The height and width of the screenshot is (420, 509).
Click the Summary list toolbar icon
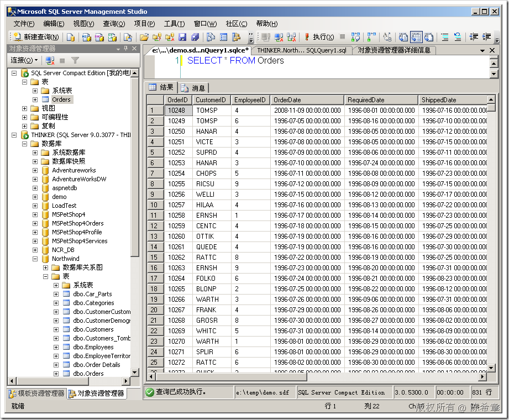click(x=224, y=37)
